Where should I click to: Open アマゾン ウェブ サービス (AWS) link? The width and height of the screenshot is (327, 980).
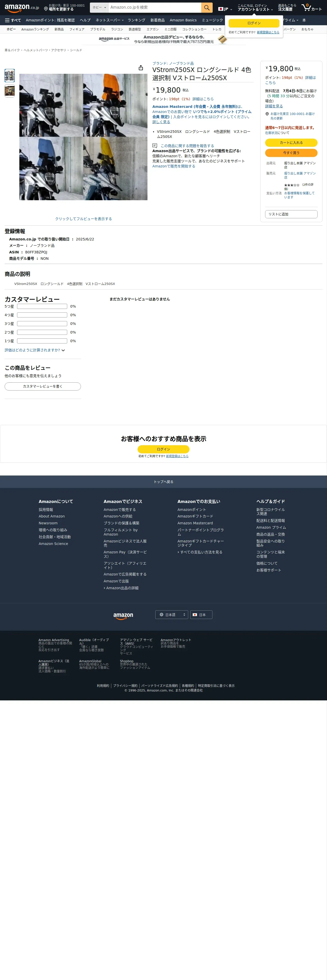(136, 642)
